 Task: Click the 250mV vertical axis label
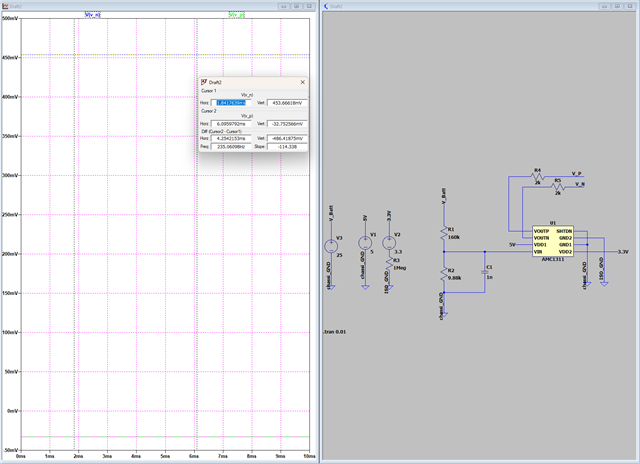point(10,215)
